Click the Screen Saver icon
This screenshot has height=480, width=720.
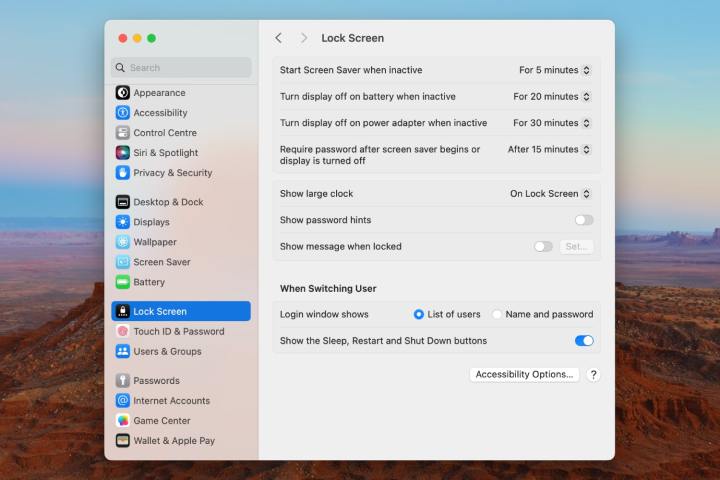[123, 262]
